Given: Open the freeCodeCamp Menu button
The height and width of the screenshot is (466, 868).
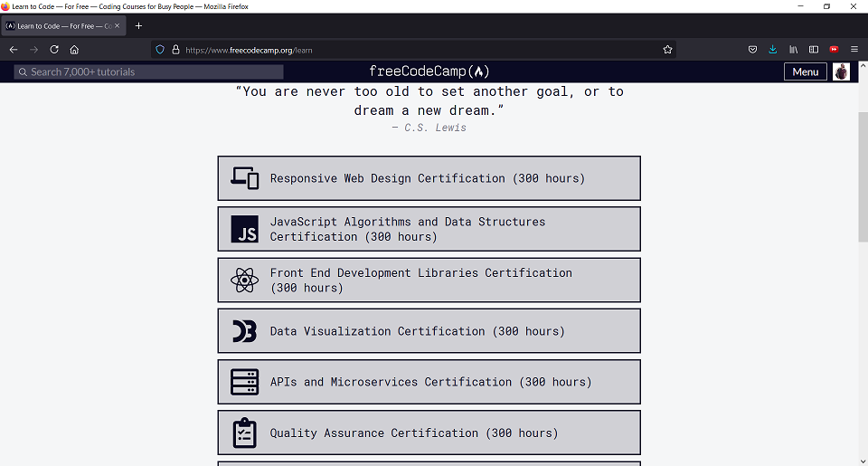Looking at the screenshot, I should pyautogui.click(x=805, y=72).
